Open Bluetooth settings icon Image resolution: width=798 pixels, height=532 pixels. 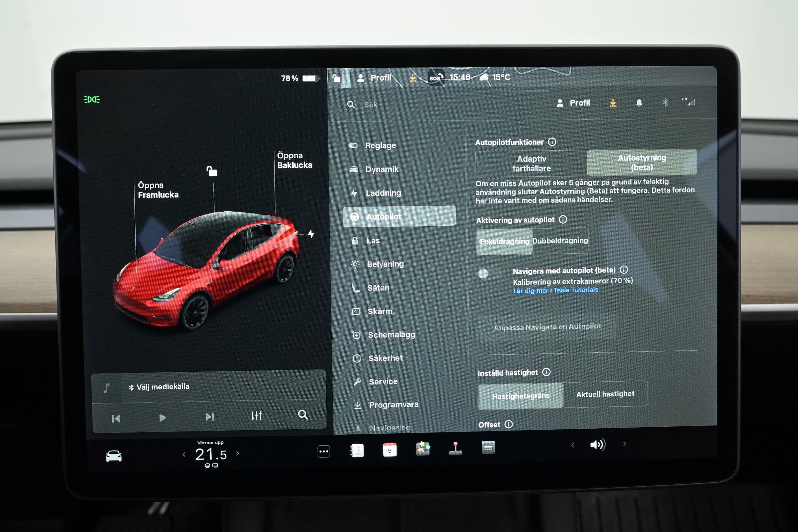pos(665,102)
